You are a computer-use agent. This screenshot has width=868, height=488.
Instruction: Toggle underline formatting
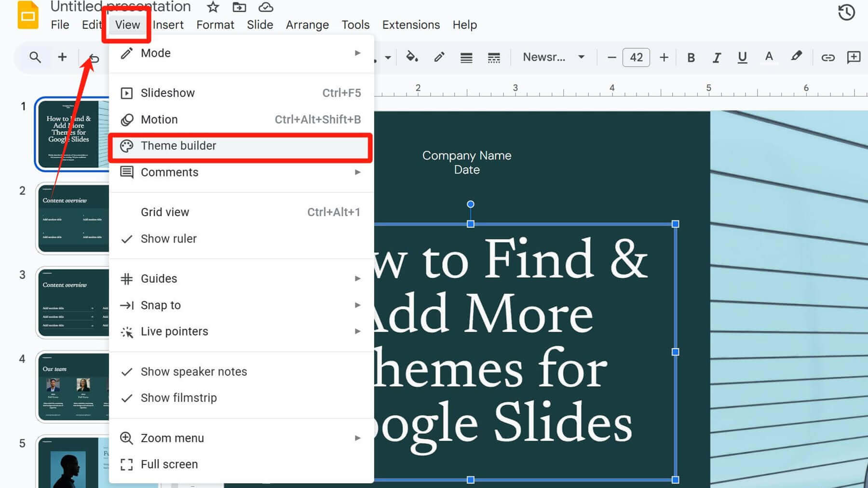[743, 57]
